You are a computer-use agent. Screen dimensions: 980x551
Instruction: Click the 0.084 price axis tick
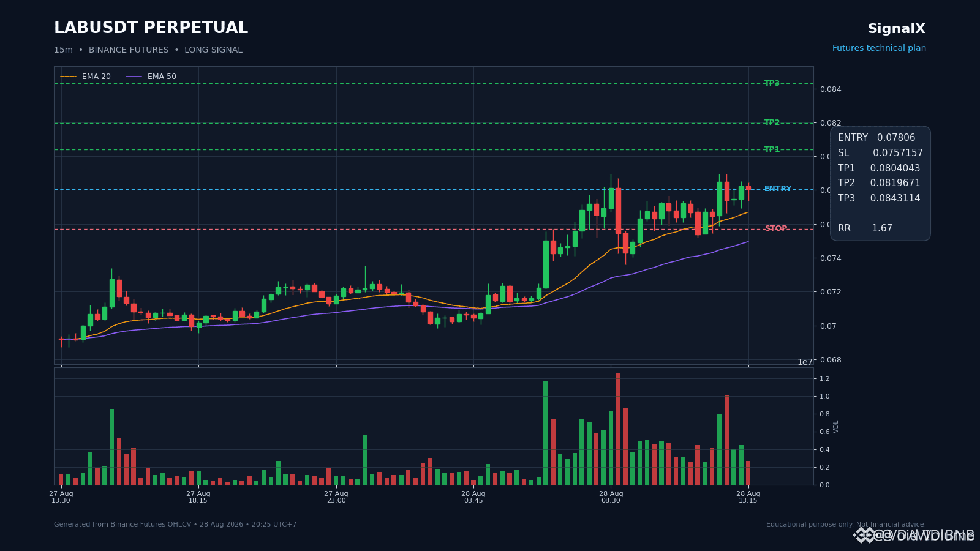(831, 89)
